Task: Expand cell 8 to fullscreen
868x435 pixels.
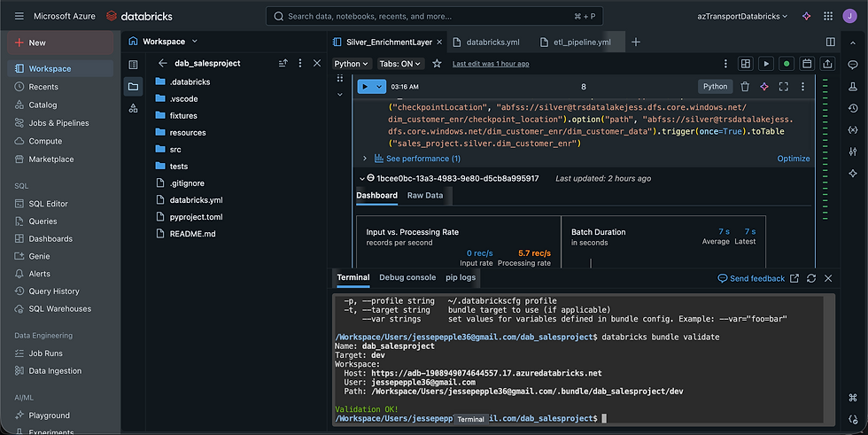Action: [783, 86]
